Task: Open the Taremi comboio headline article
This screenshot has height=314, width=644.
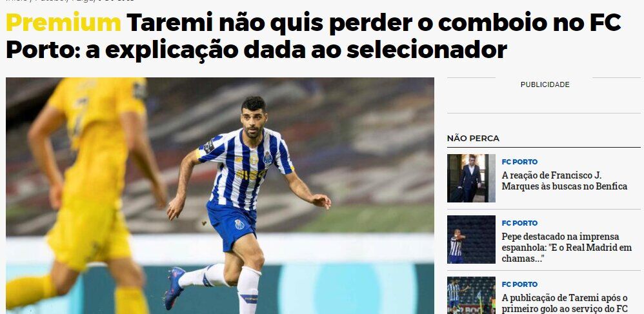Action: tap(314, 37)
